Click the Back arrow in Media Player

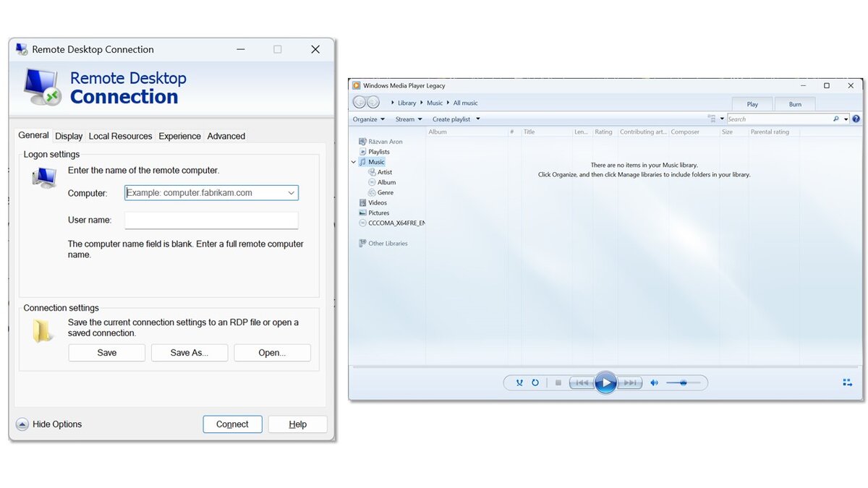click(x=359, y=103)
